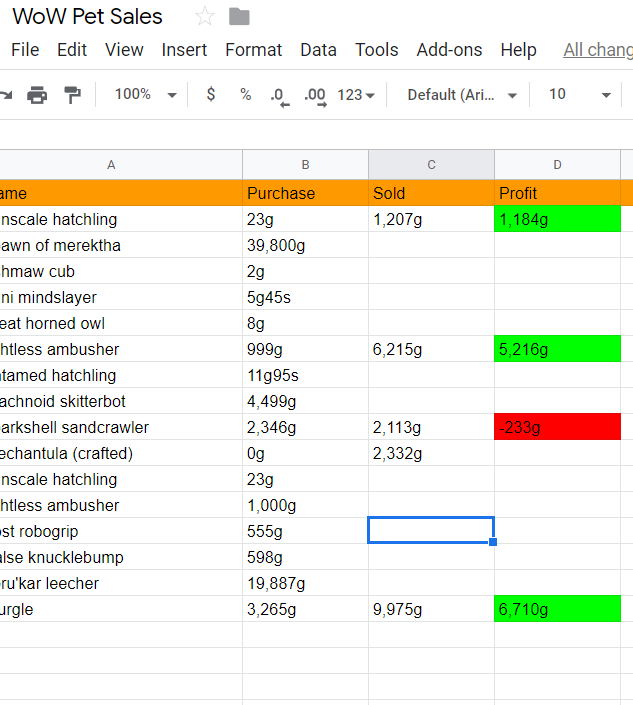This screenshot has width=633, height=705.
Task: Open the font size 10 dropdown
Action: click(579, 95)
